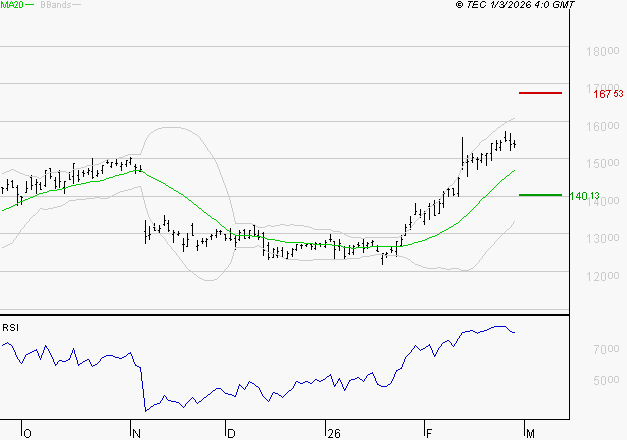Click the red resistance level line

click(540, 93)
